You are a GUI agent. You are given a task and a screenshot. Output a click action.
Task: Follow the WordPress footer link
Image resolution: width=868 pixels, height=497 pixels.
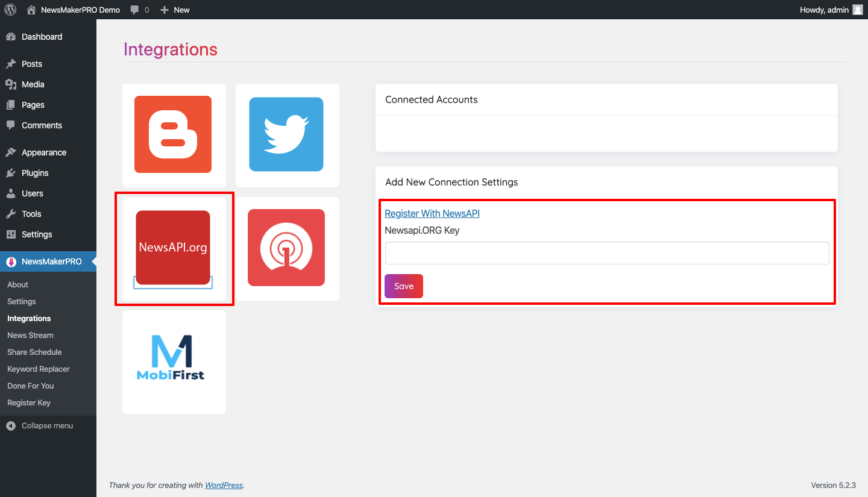(x=224, y=485)
